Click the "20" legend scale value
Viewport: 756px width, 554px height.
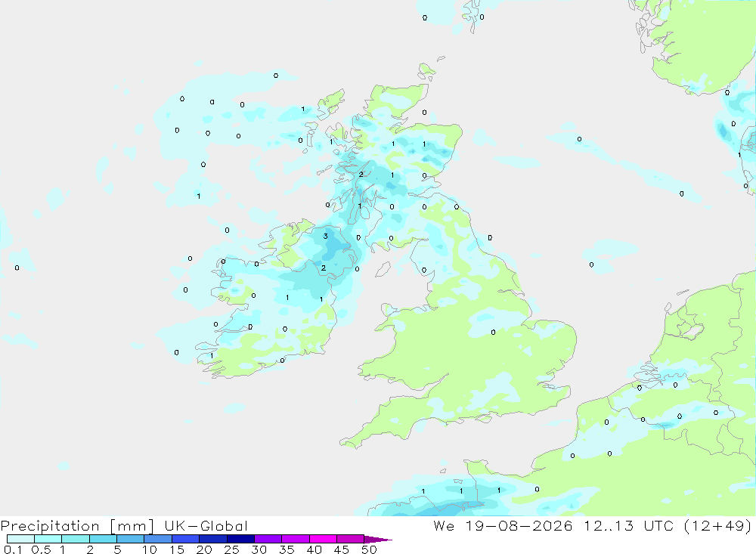204,549
